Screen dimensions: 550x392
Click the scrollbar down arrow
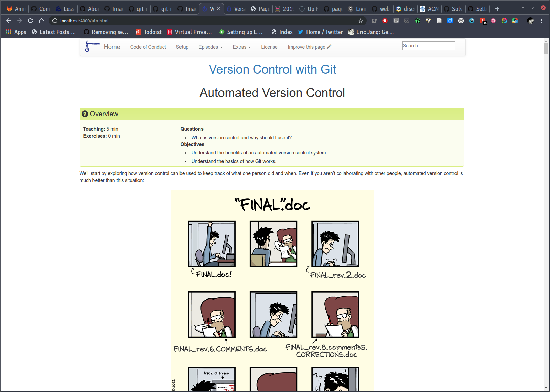click(546, 388)
